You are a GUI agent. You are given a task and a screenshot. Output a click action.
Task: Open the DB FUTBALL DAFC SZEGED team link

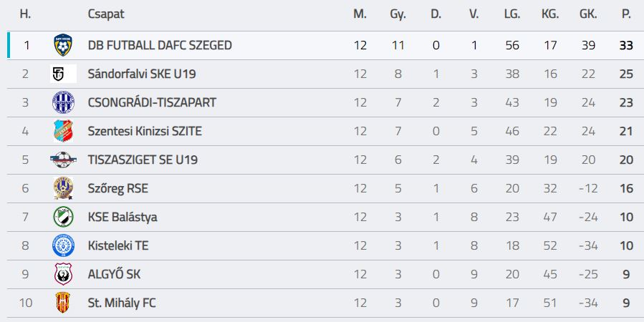pos(160,45)
